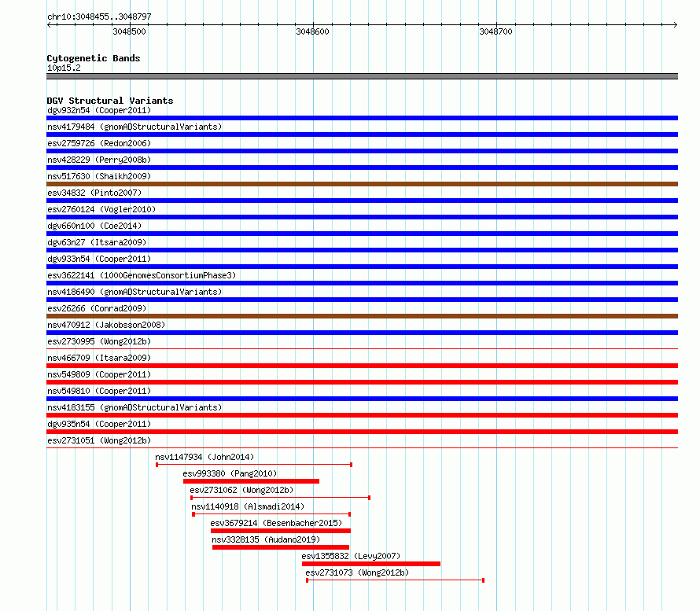Select the esv2730995 (Wong2012b) label
This screenshot has width=700, height=611.
[x=99, y=341]
